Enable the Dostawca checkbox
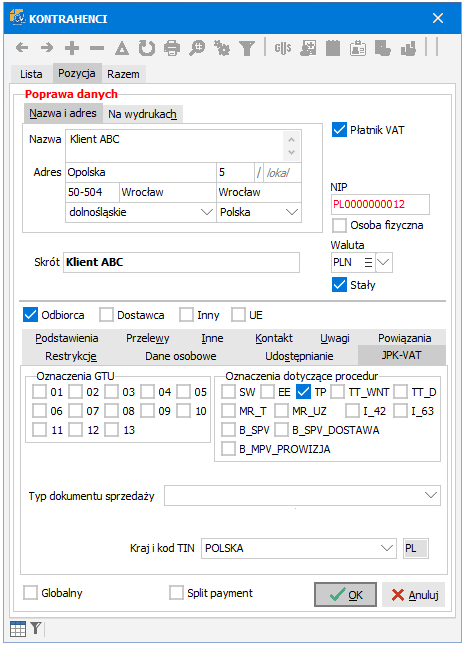 [x=106, y=315]
